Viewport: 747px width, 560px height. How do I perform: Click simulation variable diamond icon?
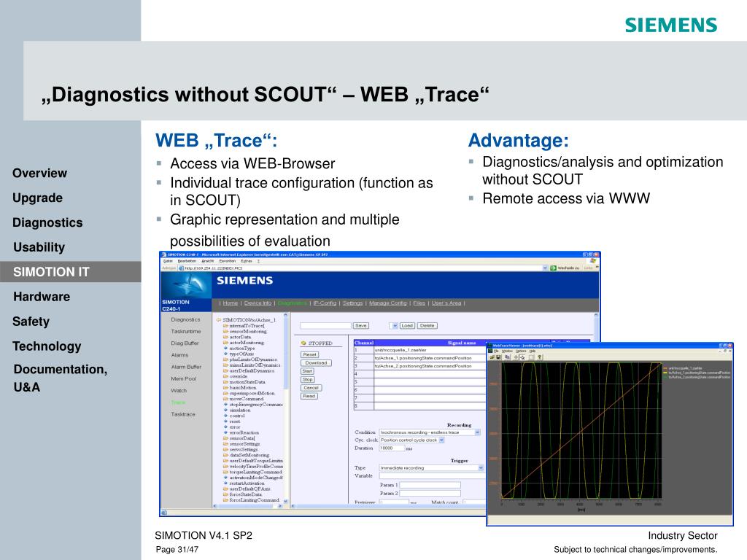coord(226,410)
